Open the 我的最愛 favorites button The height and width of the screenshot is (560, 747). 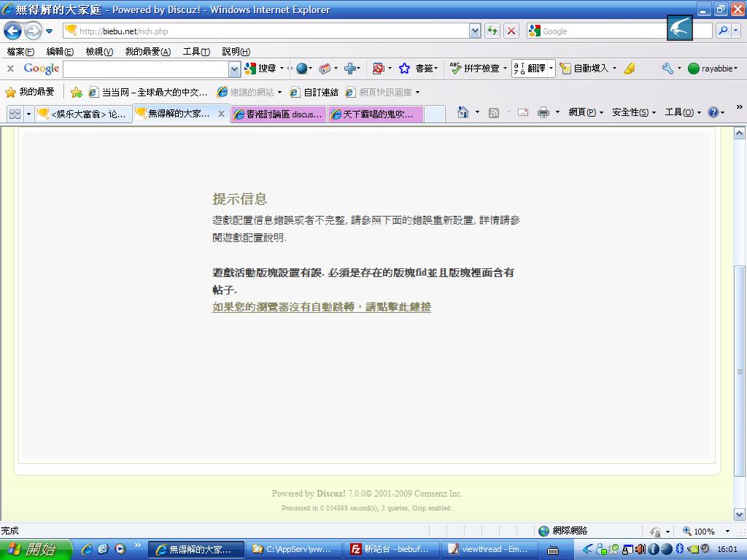[30, 93]
